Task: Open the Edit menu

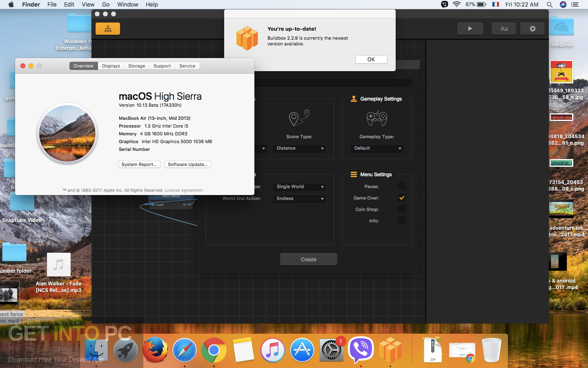Action: pyautogui.click(x=69, y=4)
